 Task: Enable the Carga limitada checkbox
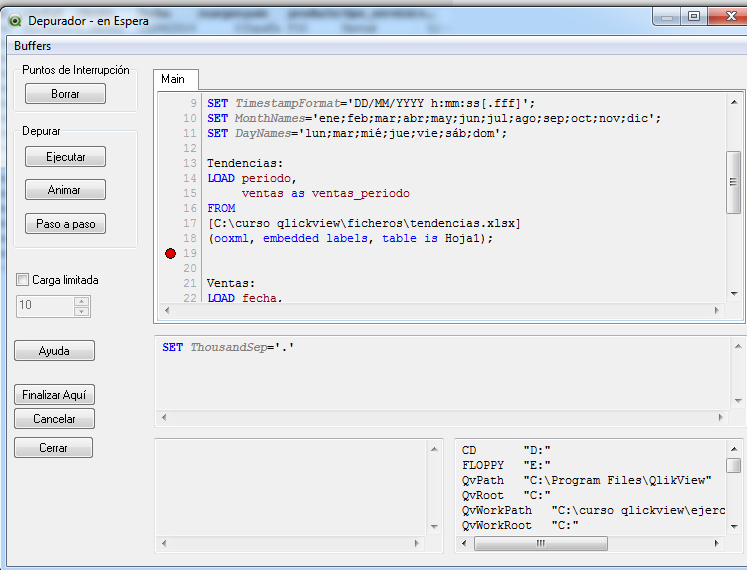tap(23, 280)
